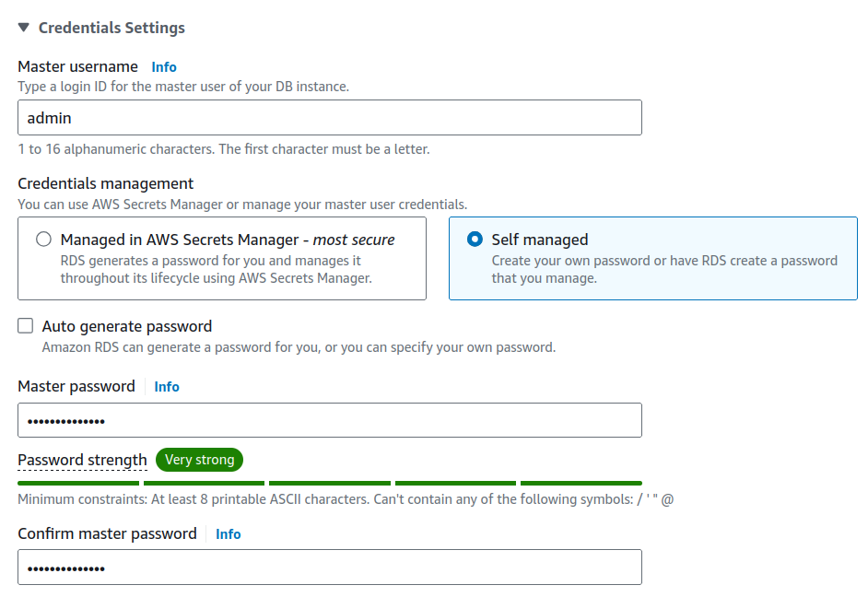Viewport: 868px width, 597px height.
Task: Click Self managed card description text
Action: [663, 269]
